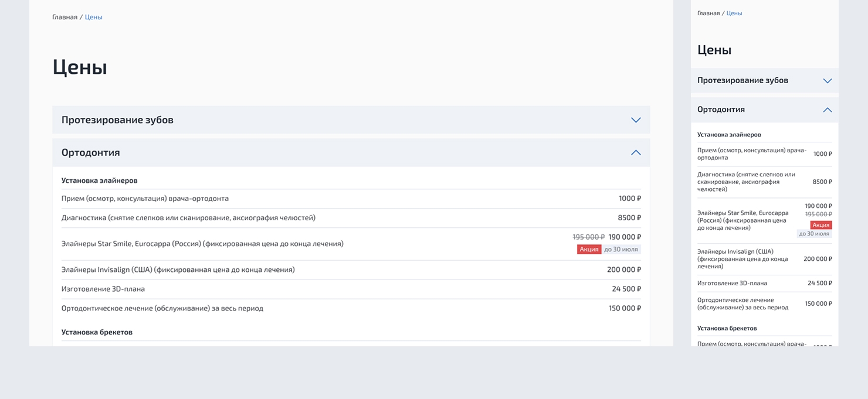Click Установка брекетов subheading in mobile view
The width and height of the screenshot is (868, 399).
tap(727, 329)
